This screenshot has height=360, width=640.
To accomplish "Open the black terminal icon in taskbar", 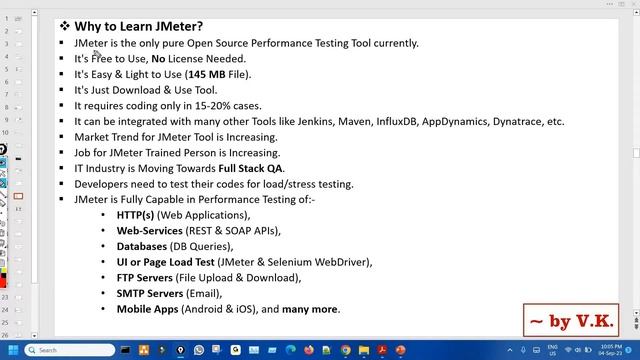I will click(x=125, y=350).
